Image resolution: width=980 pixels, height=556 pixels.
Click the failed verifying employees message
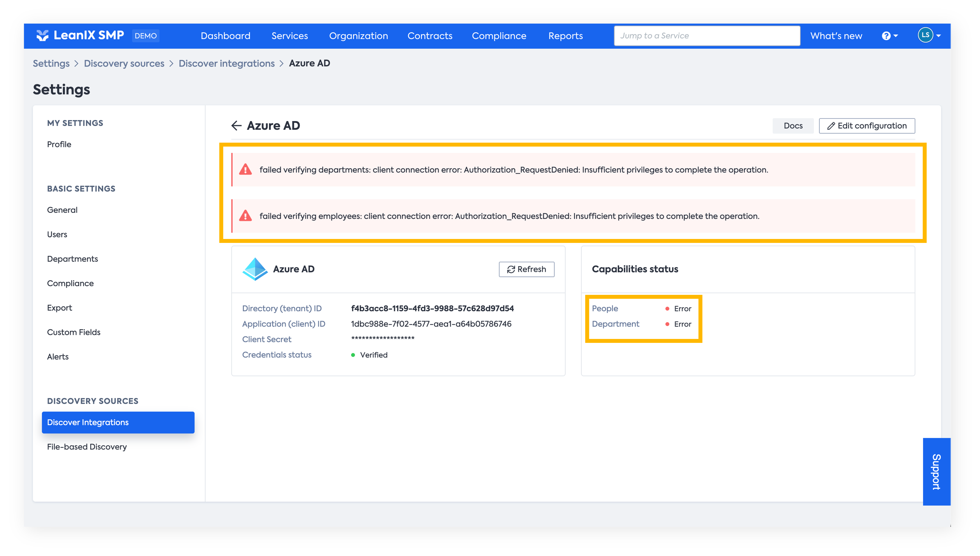coord(509,216)
